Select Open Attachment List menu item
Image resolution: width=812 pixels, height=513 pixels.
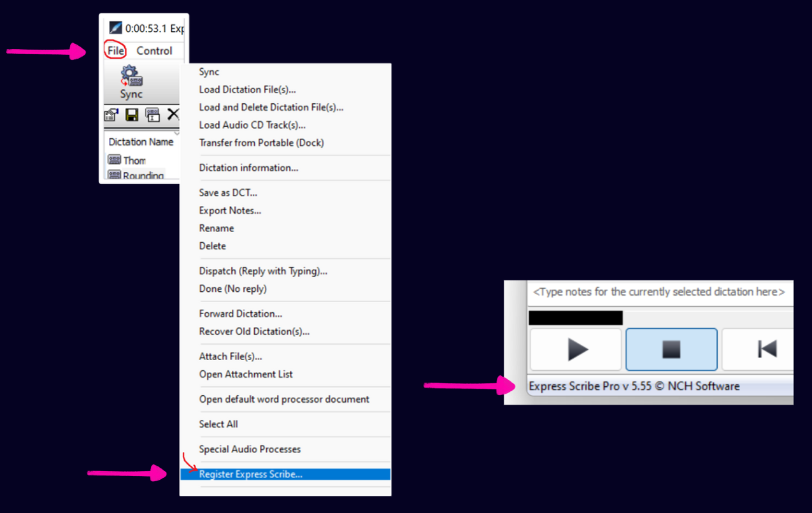246,375
